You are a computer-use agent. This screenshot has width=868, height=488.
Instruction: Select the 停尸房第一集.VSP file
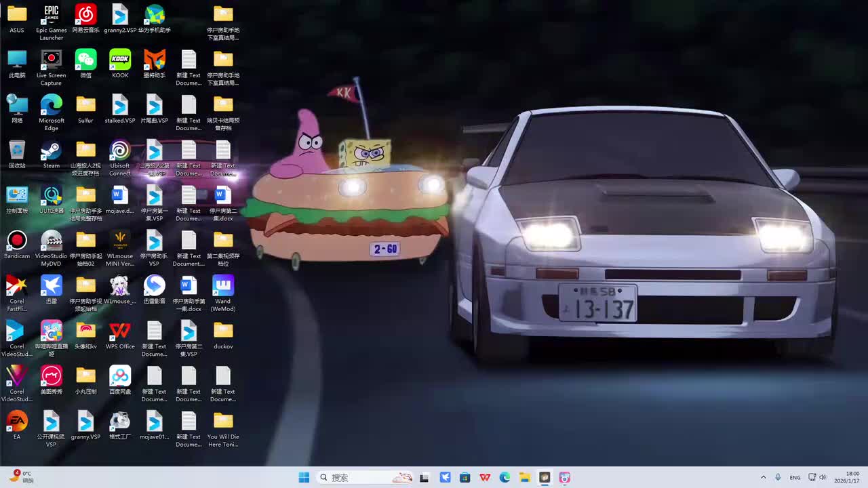tap(155, 203)
